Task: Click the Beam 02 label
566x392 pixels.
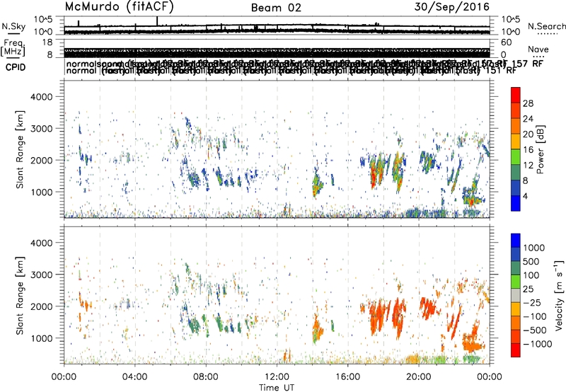Action: point(276,8)
